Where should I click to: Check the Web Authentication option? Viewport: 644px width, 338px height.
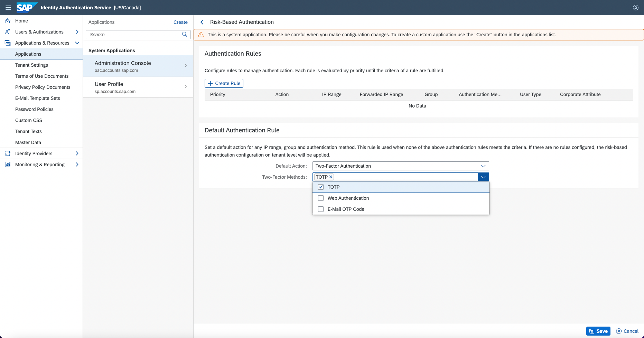[x=321, y=198]
